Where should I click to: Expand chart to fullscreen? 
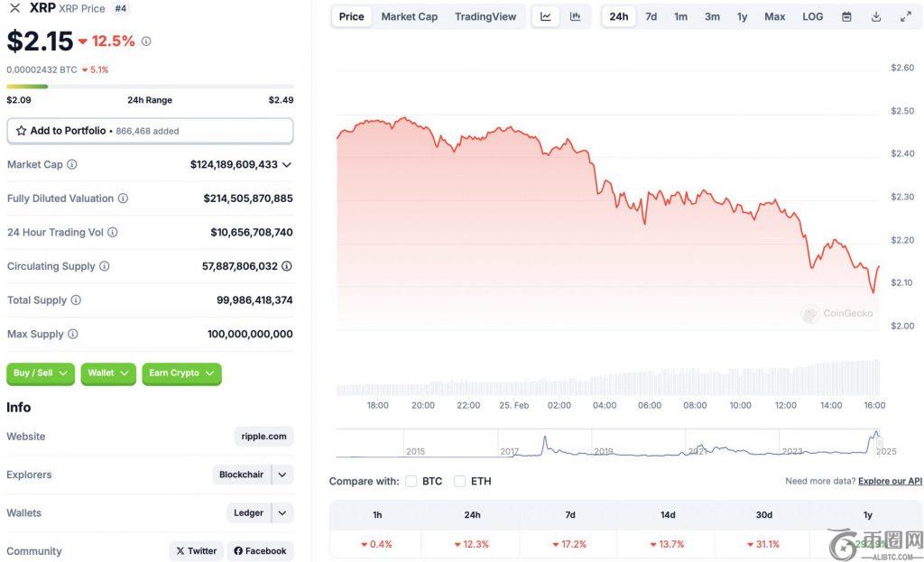coord(906,17)
